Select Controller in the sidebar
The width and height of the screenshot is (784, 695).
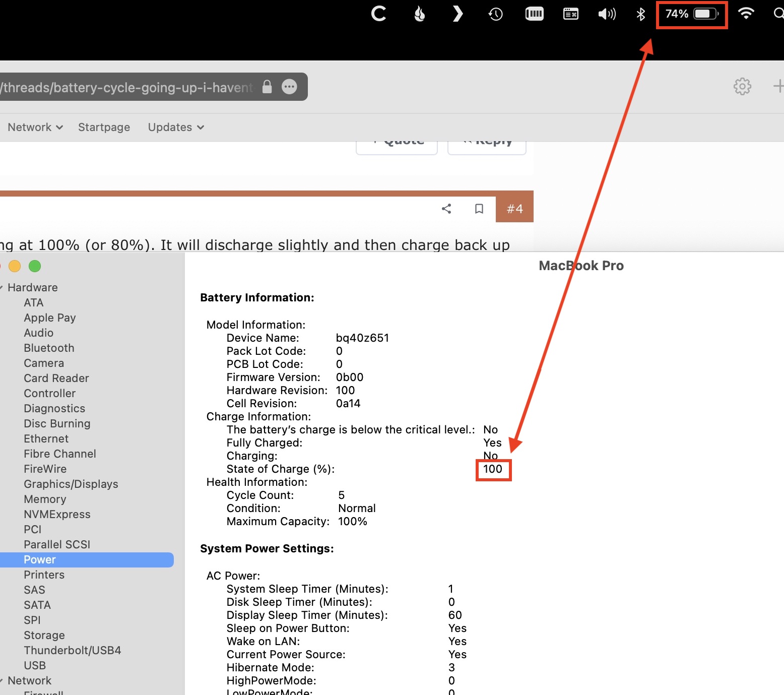pos(50,393)
